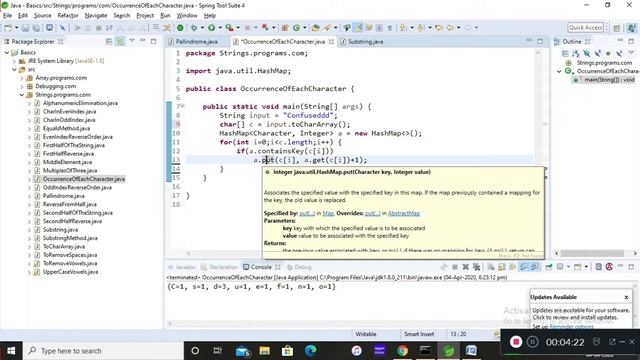Click the New file toolbar icon
This screenshot has width=640, height=360.
point(8,27)
